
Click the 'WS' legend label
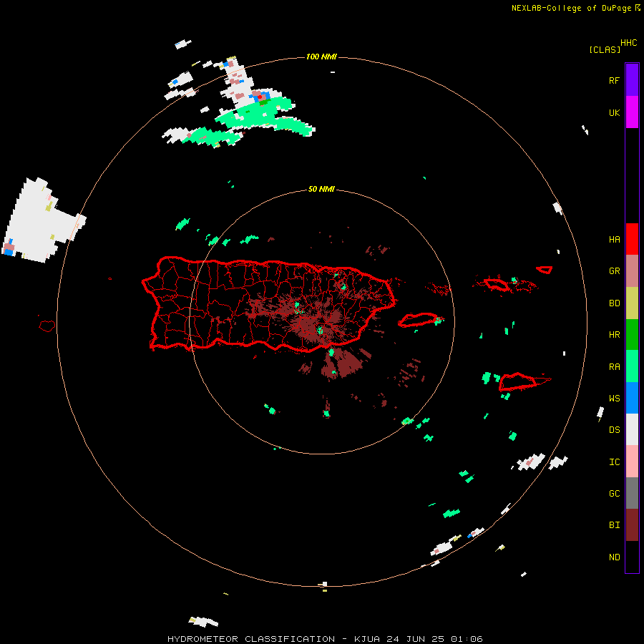[614, 399]
